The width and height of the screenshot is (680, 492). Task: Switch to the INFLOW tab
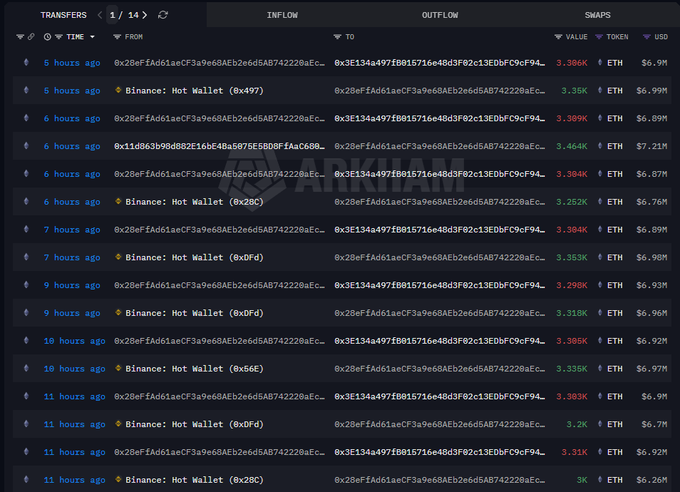(x=282, y=15)
